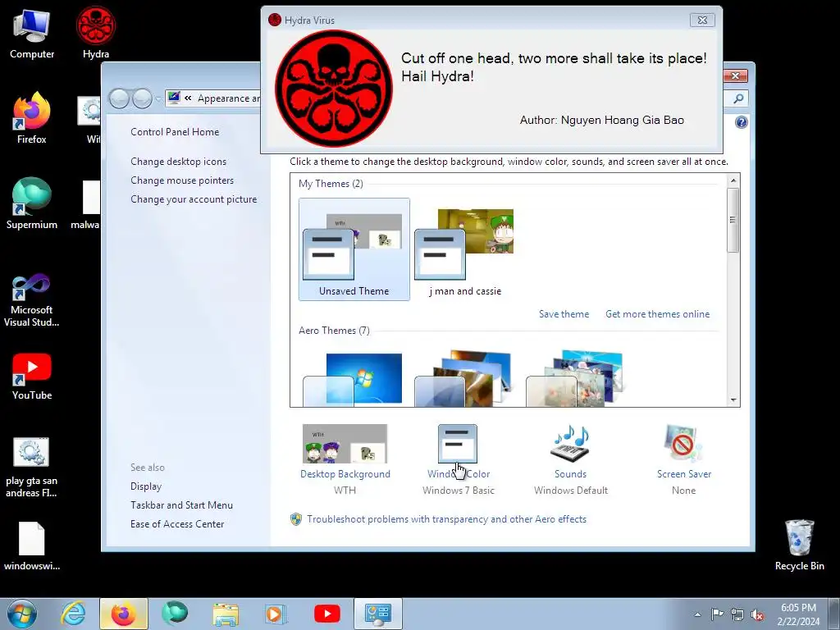Open the Computer desktop icon

tap(32, 33)
